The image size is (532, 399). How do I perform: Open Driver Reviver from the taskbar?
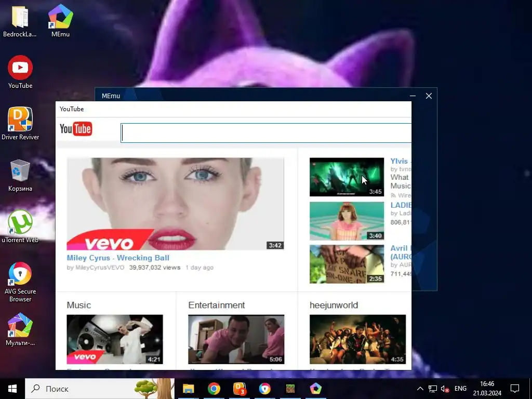[x=240, y=389]
